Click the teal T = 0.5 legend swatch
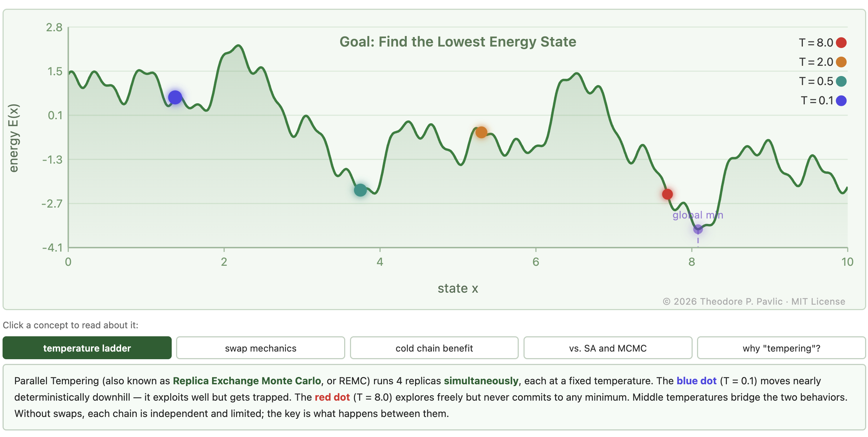Screen dimensions: 868x437 [x=841, y=81]
